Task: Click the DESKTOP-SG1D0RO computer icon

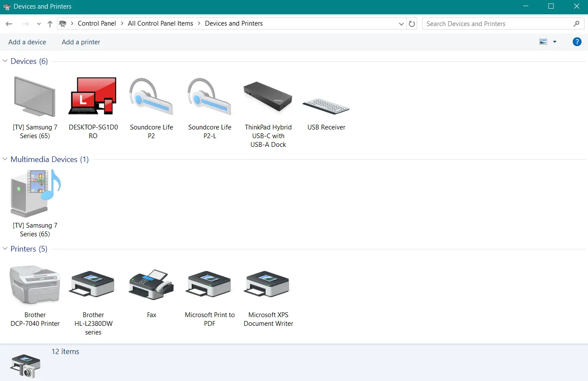Action: 93,96
